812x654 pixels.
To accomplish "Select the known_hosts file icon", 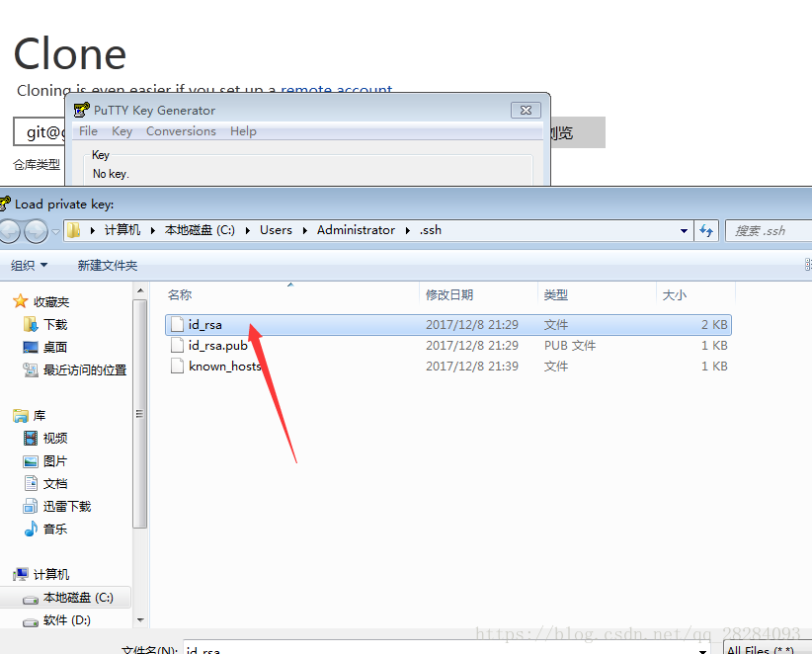I will 177,367.
